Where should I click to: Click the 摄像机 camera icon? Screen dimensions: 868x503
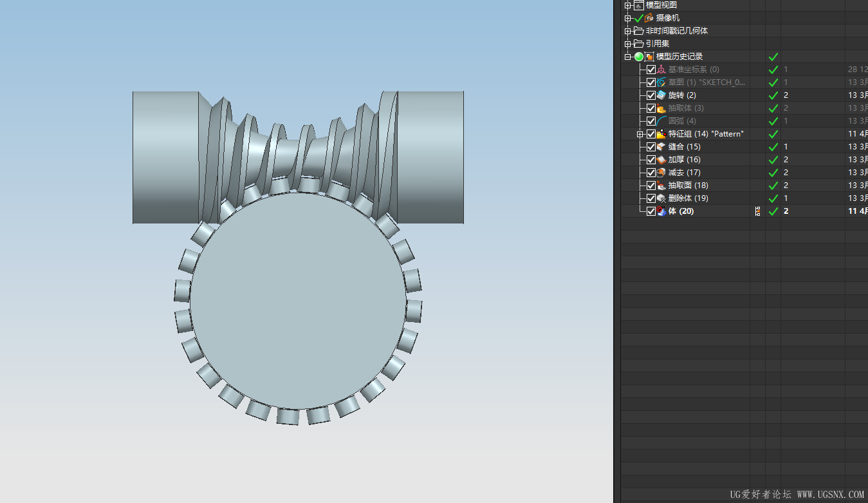click(649, 18)
